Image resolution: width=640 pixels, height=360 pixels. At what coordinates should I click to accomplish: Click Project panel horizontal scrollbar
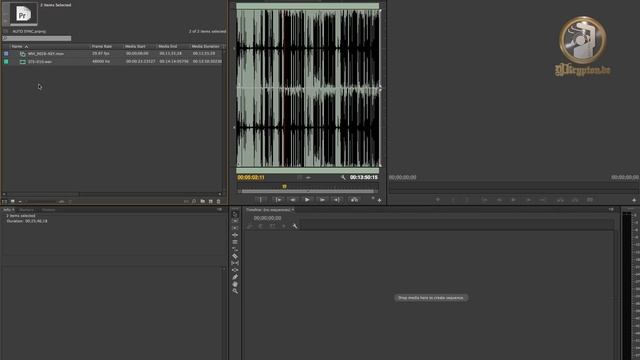point(112,194)
